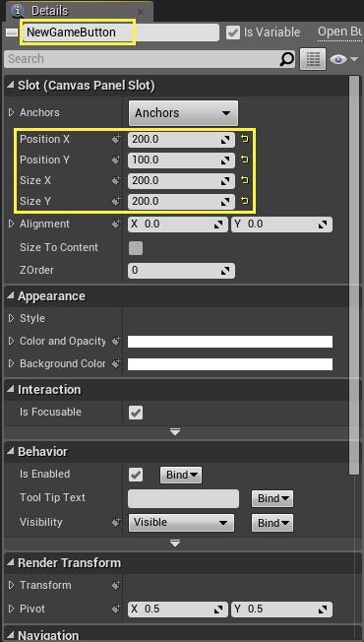
Task: Enable the Size To Content checkbox
Action: pos(136,248)
